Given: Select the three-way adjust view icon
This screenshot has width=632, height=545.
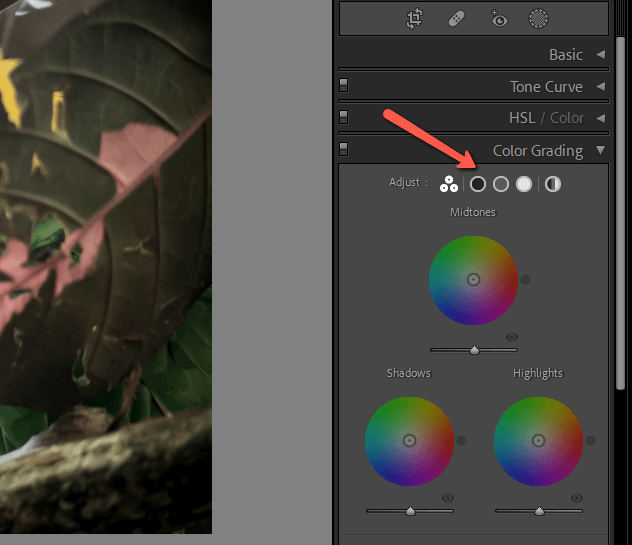Looking at the screenshot, I should tap(449, 184).
